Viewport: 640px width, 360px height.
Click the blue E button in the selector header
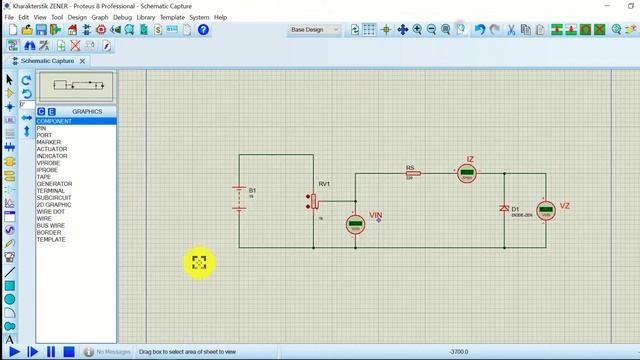click(51, 111)
